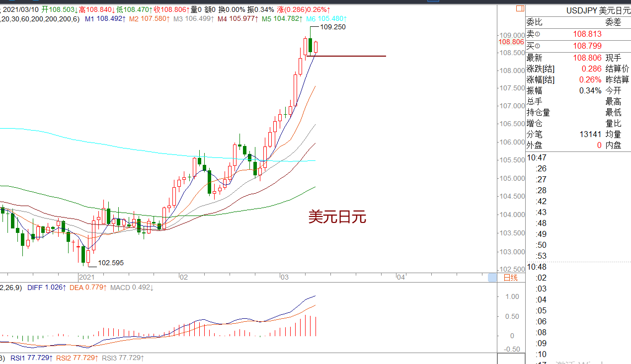Click the circled-one icon next to 卖
The height and width of the screenshot is (364, 631).
coord(537,34)
